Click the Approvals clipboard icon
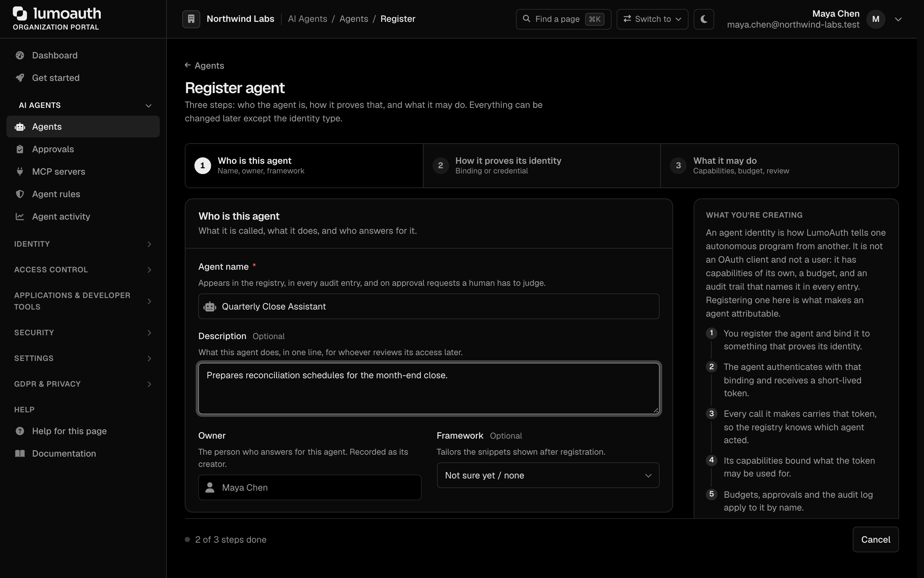This screenshot has width=924, height=578. coord(20,149)
